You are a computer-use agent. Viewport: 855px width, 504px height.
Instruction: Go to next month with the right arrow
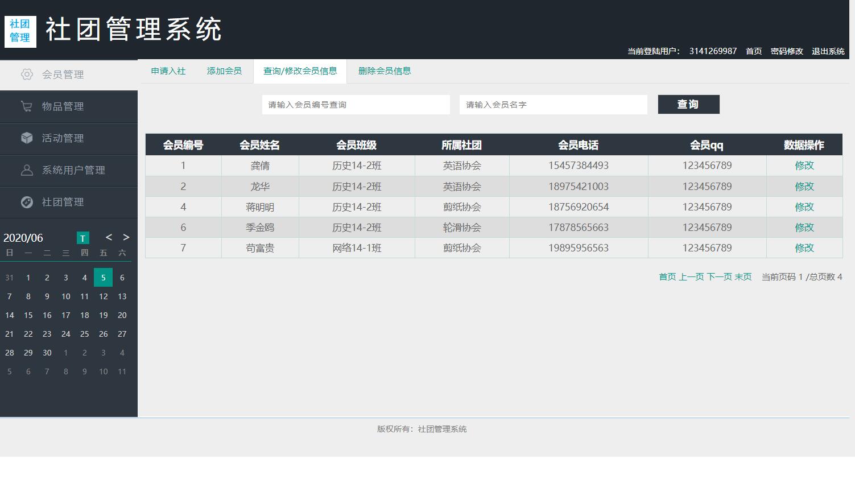pyautogui.click(x=126, y=237)
